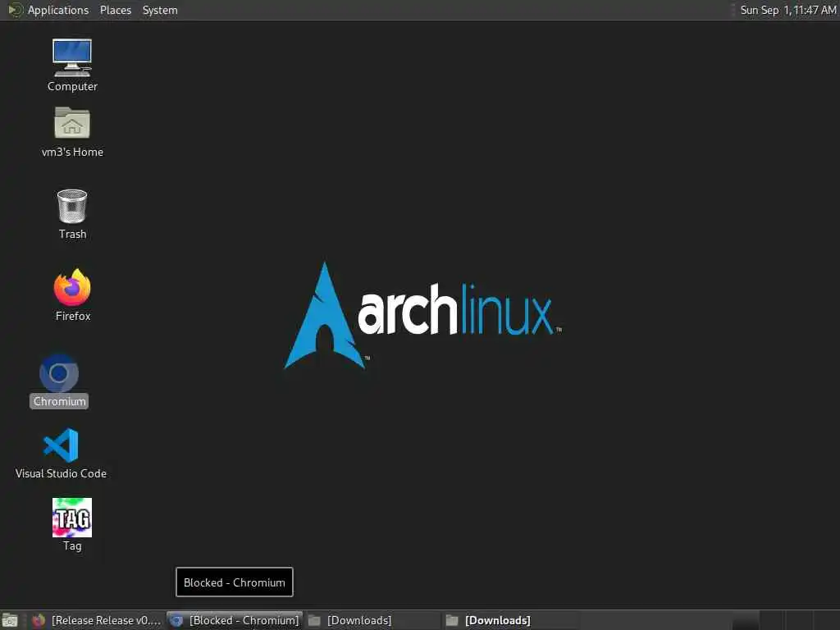The width and height of the screenshot is (840, 630).
Task: Click the date and time clock
Action: coord(787,10)
